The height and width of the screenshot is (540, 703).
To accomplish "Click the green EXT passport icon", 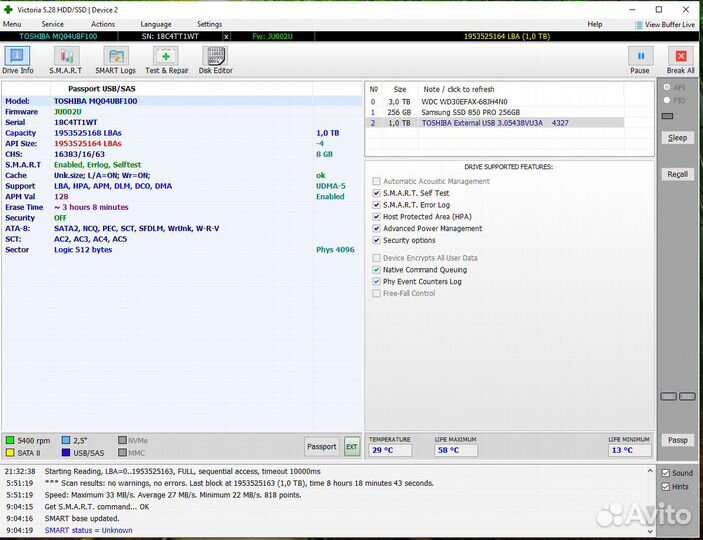I will pos(352,447).
